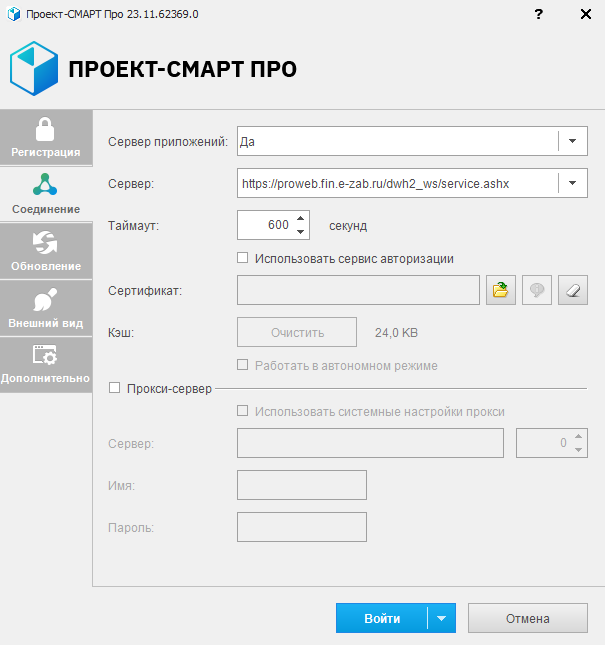Click the ПРОЕКТ-СМАРТ ПРО cube logo
The width and height of the screenshot is (605, 645).
point(33,68)
